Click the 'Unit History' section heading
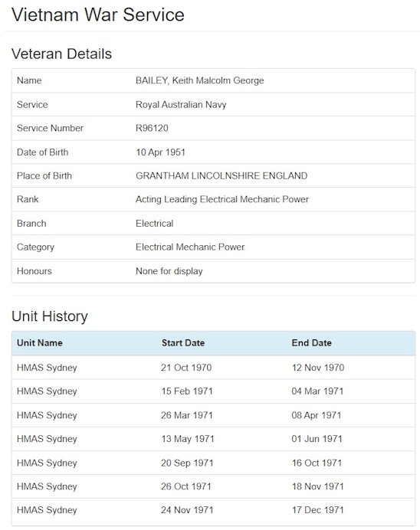This screenshot has width=420, height=530. (x=50, y=316)
